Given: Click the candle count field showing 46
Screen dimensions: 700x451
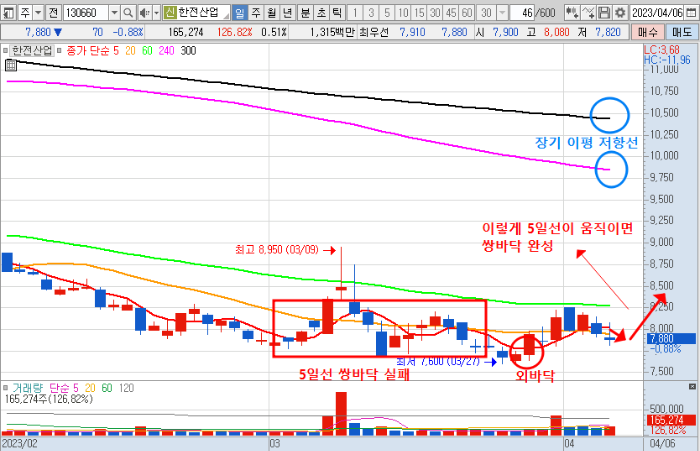Looking at the screenshot, I should (521, 13).
